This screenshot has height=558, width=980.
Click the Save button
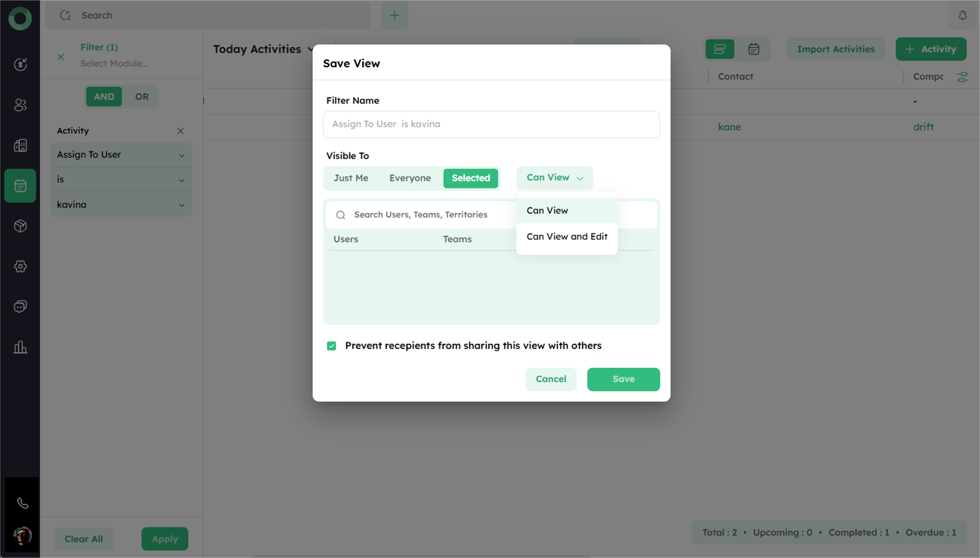click(623, 379)
